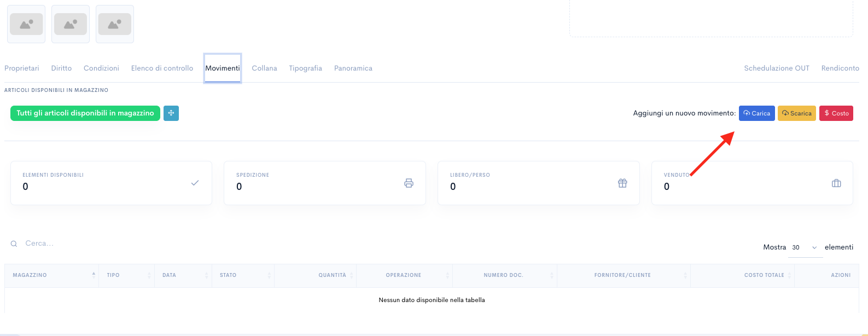Click the Venduto count card
The width and height of the screenshot is (868, 336).
tap(752, 183)
